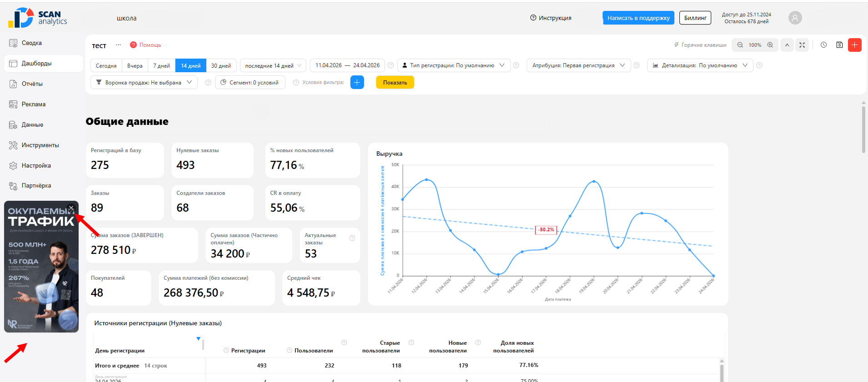Click the Написать в поддержку button
Viewport: 868px width, 382px height.
click(x=639, y=18)
